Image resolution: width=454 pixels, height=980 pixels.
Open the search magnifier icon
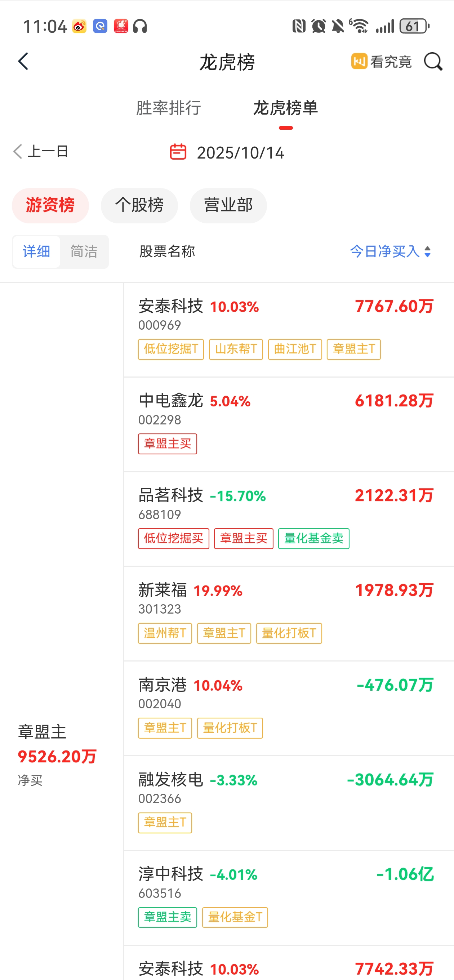[x=433, y=61]
